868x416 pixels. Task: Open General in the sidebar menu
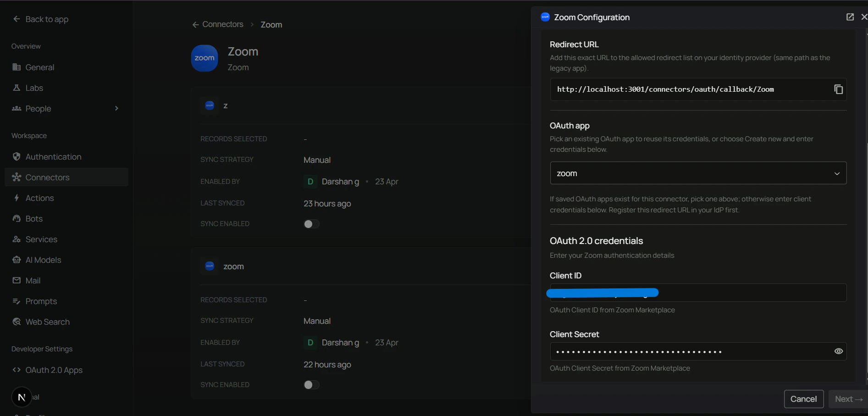[66, 67]
